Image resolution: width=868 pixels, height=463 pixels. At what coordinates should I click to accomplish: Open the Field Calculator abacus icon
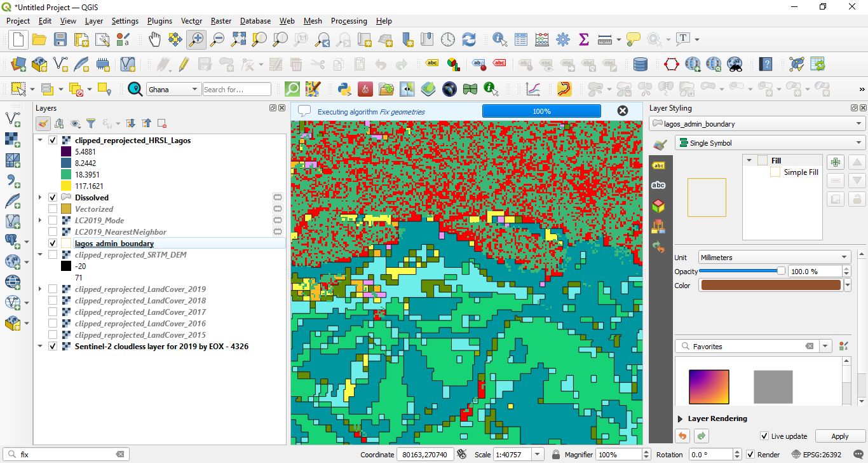pos(542,39)
